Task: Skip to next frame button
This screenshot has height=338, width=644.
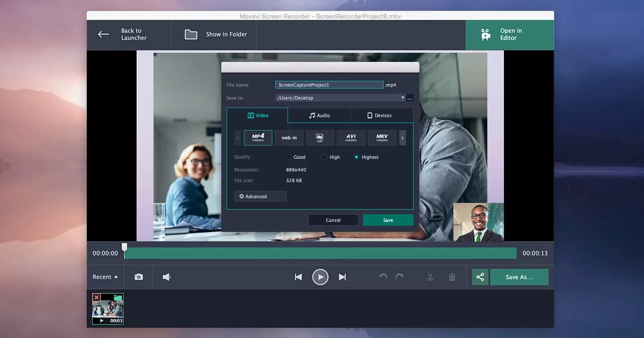Action: click(342, 277)
